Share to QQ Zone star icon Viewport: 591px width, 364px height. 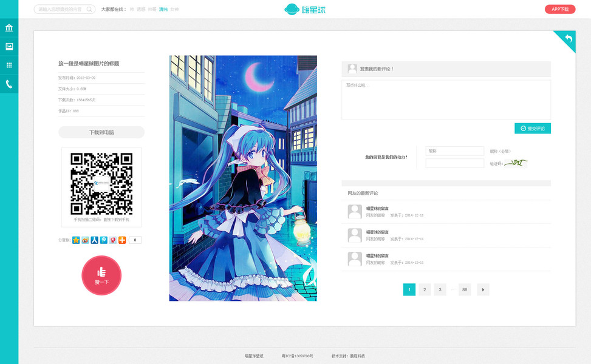pos(76,240)
